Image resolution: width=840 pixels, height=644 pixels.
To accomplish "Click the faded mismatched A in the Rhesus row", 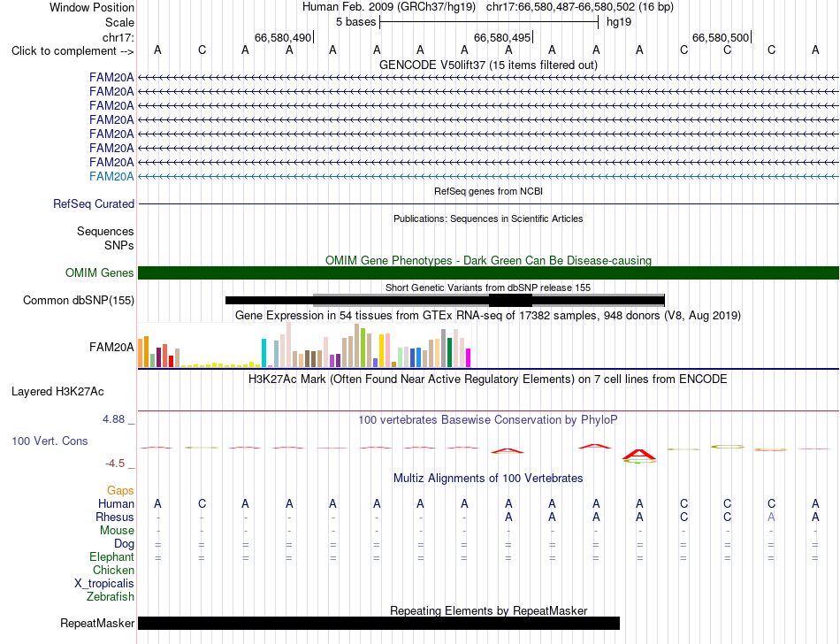I will 771,517.
